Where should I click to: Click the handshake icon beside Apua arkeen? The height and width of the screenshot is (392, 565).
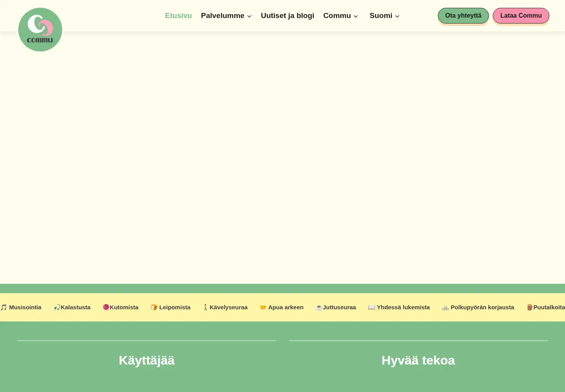click(x=263, y=307)
